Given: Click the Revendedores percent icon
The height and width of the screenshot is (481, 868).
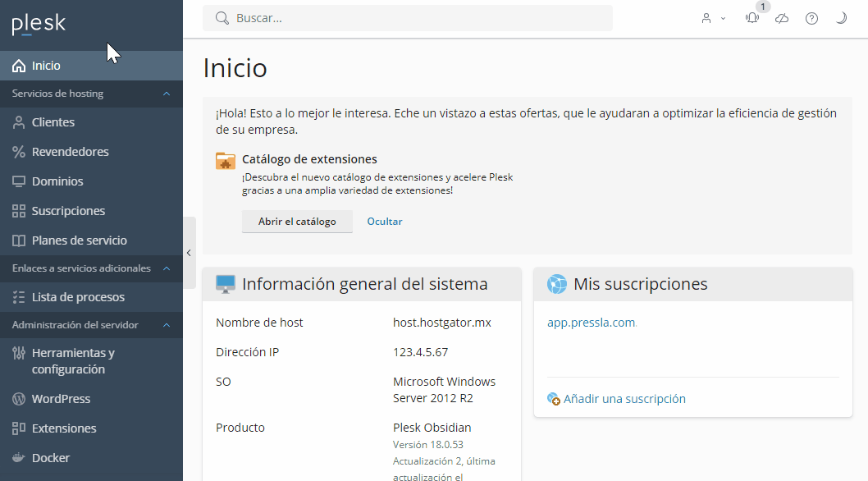Looking at the screenshot, I should click(x=19, y=152).
